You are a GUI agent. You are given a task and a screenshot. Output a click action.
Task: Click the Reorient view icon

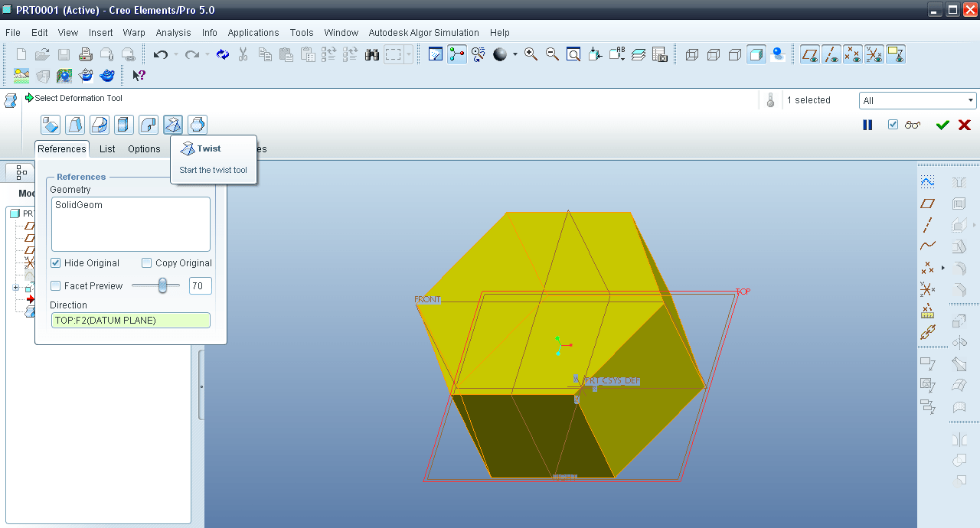point(595,54)
